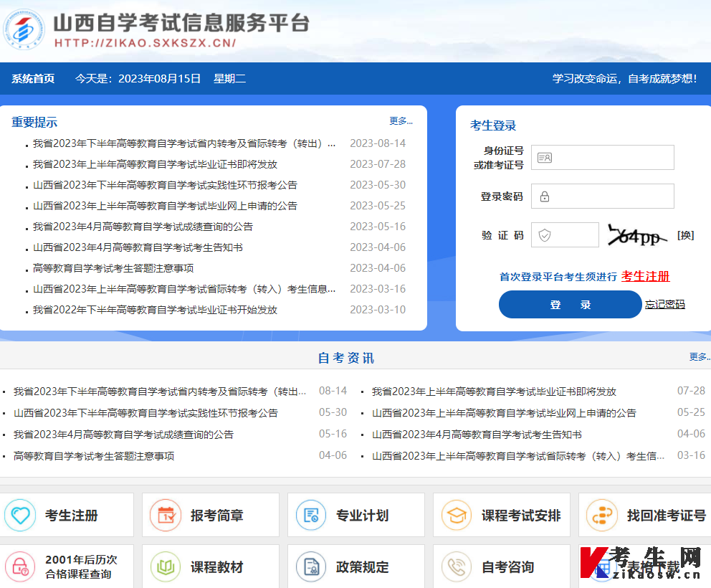The image size is (711, 588).
Task: Open 自考资讯 考生答题注意事项 dated 04-06
Action: [95, 457]
